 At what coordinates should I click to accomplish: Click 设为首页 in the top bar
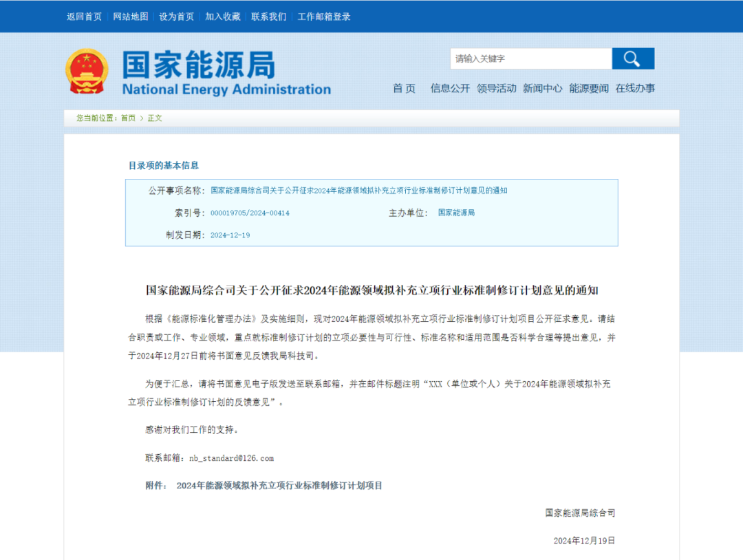(177, 17)
